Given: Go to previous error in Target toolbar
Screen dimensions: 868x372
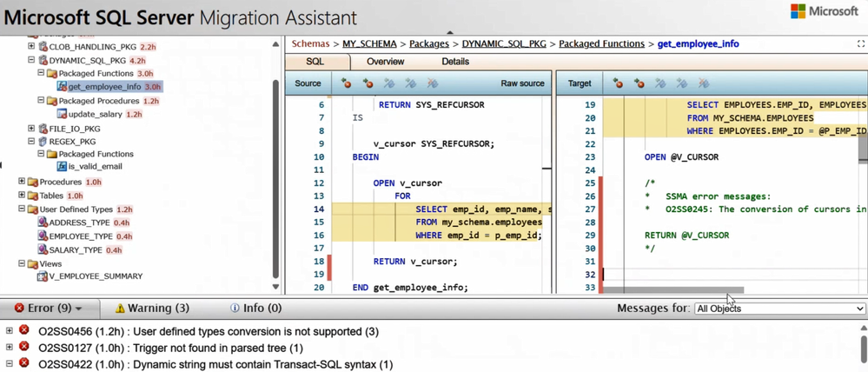Looking at the screenshot, I should (x=617, y=83).
